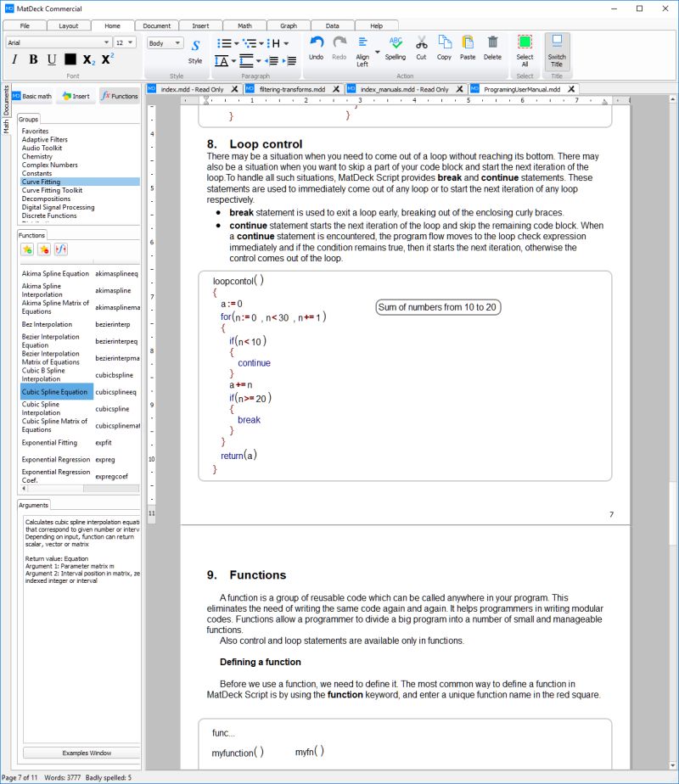Click the Align Left icon

[x=362, y=52]
